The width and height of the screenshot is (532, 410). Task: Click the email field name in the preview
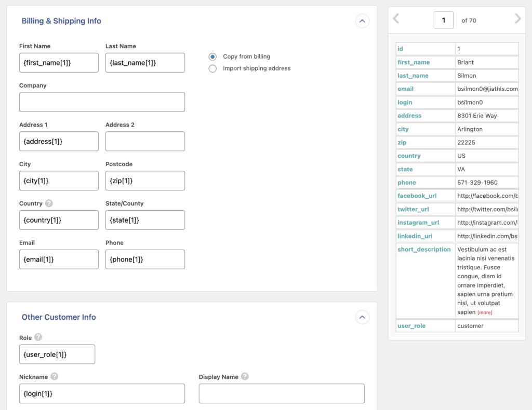[x=405, y=89]
